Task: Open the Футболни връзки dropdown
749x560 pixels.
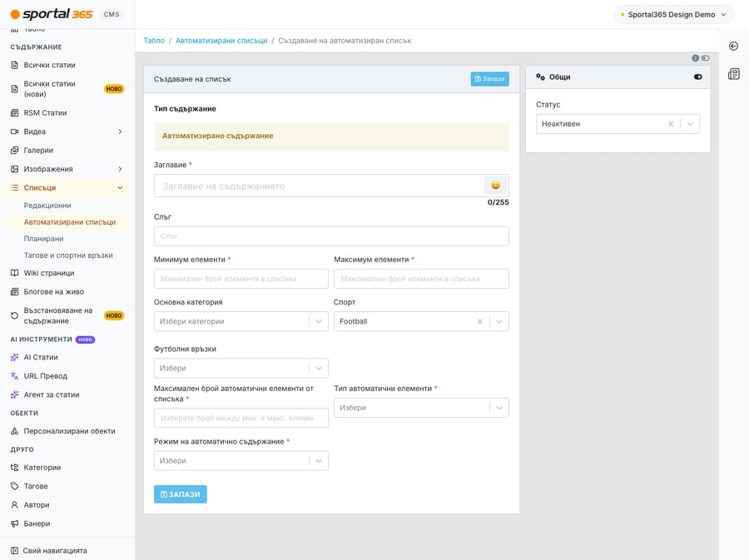Action: (241, 368)
